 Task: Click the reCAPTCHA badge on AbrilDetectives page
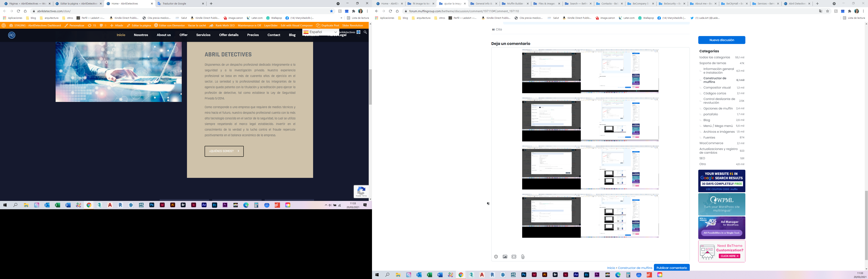[x=361, y=191]
